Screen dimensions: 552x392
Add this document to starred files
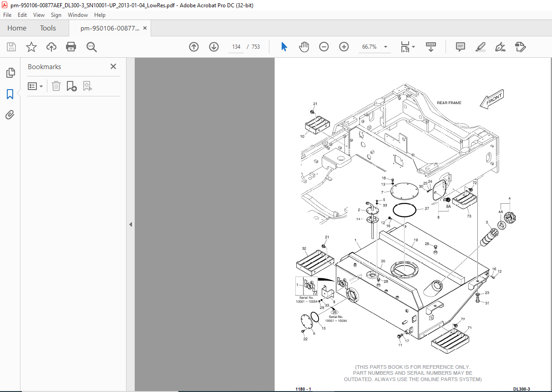click(x=31, y=47)
